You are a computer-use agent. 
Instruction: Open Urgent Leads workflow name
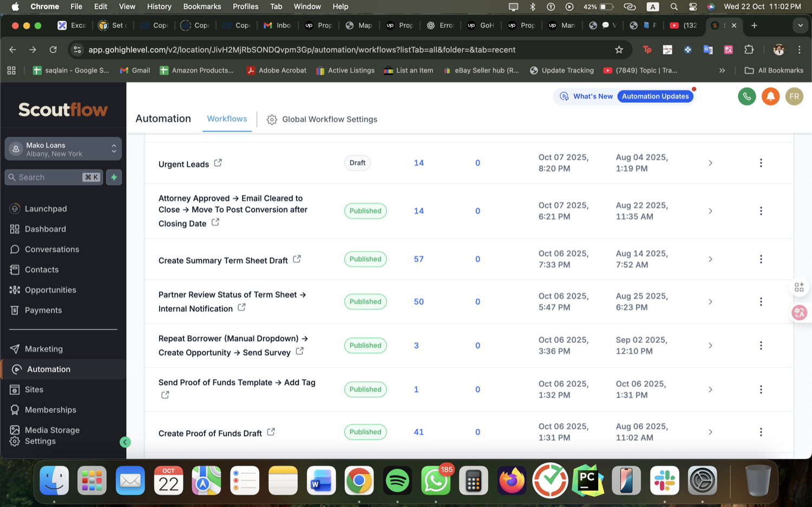pos(184,164)
